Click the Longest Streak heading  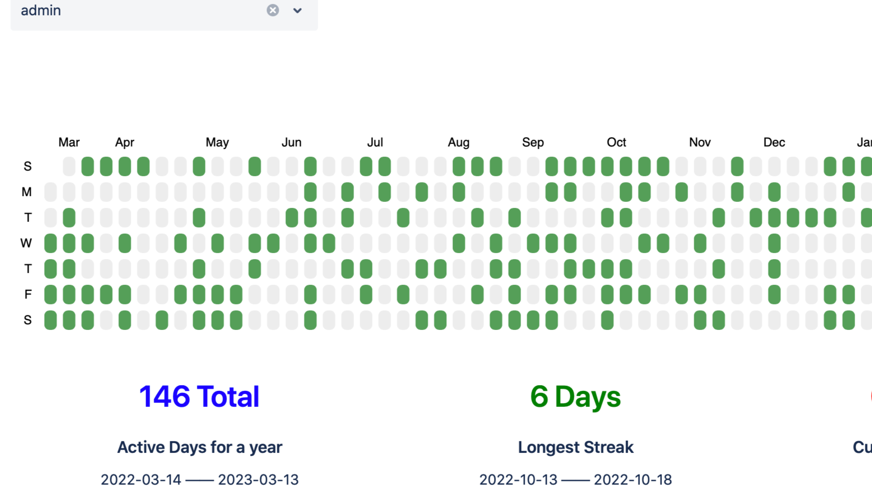(575, 447)
